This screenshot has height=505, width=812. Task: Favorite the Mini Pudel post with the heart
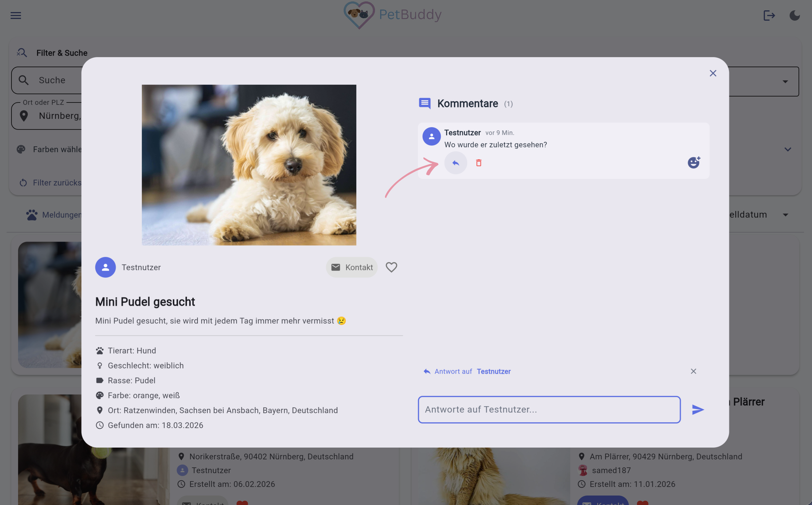point(391,267)
